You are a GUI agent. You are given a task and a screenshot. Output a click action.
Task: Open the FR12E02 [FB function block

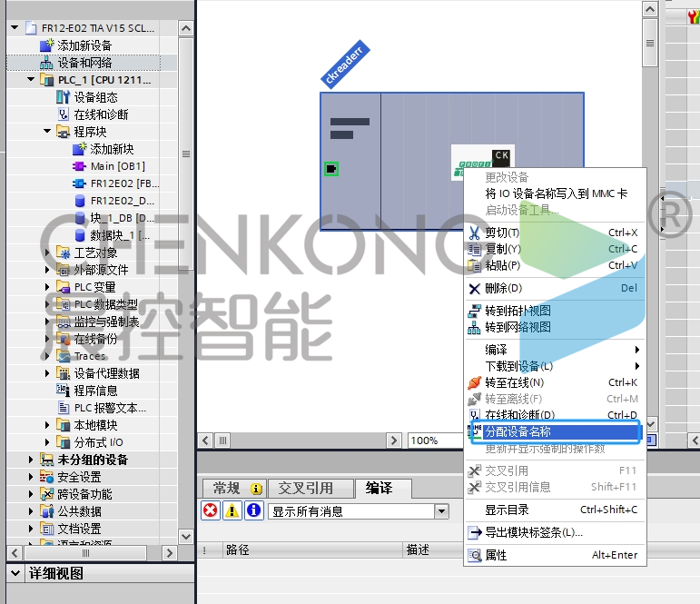pos(124,183)
